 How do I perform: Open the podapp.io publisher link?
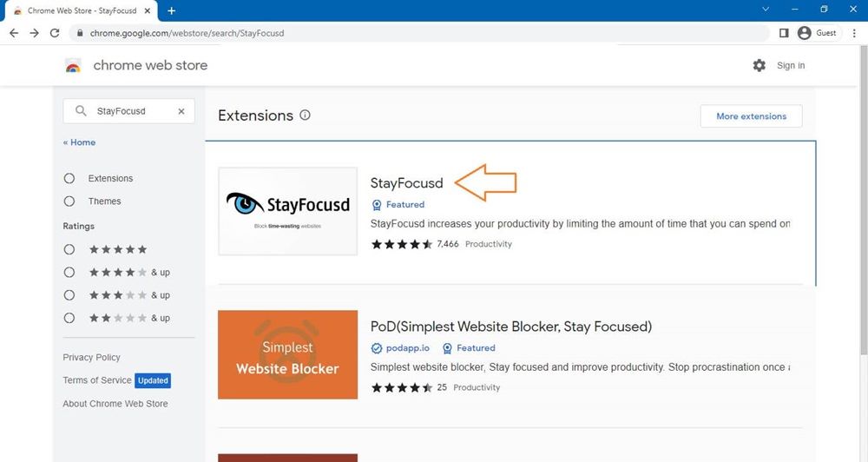(x=408, y=348)
